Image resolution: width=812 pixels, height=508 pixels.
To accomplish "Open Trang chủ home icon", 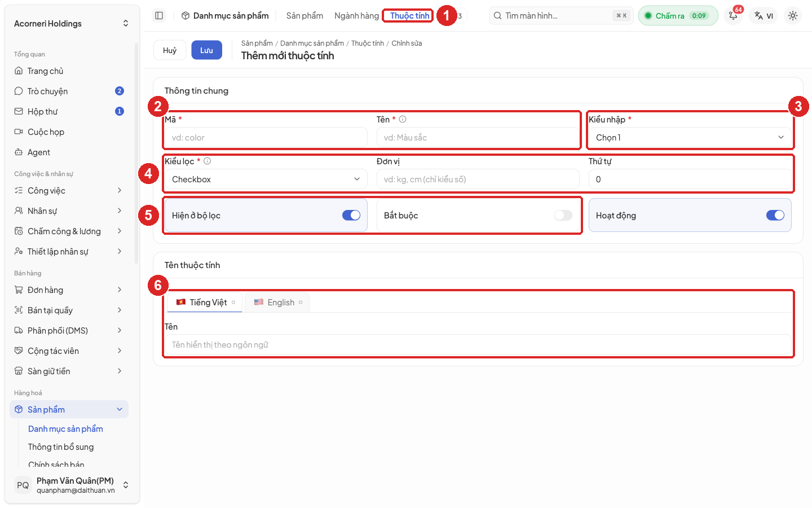I will click(19, 71).
